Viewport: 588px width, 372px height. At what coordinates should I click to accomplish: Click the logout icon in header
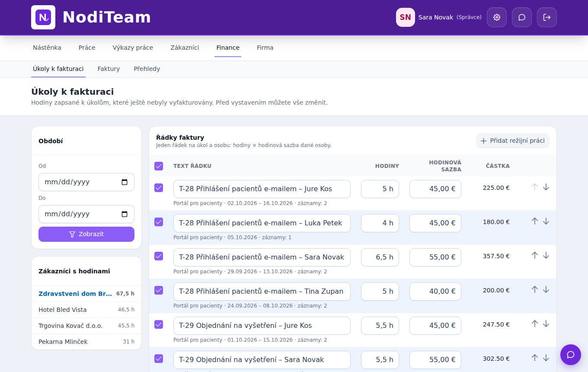click(547, 17)
